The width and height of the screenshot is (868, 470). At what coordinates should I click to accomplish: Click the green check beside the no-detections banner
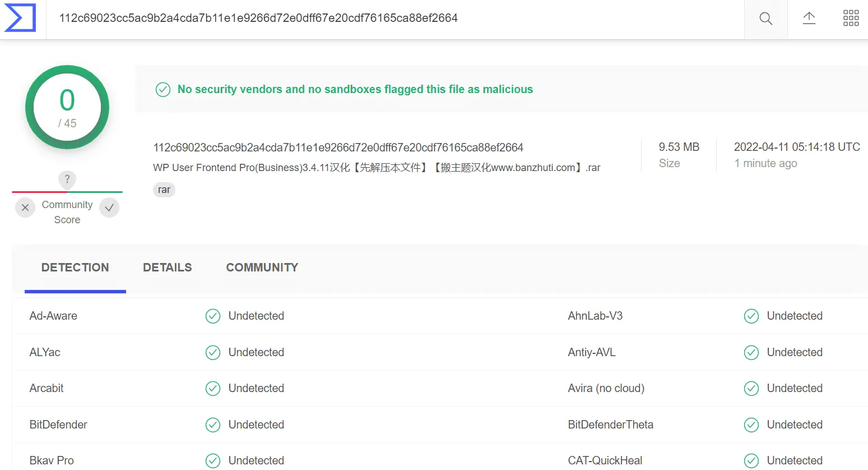point(163,90)
